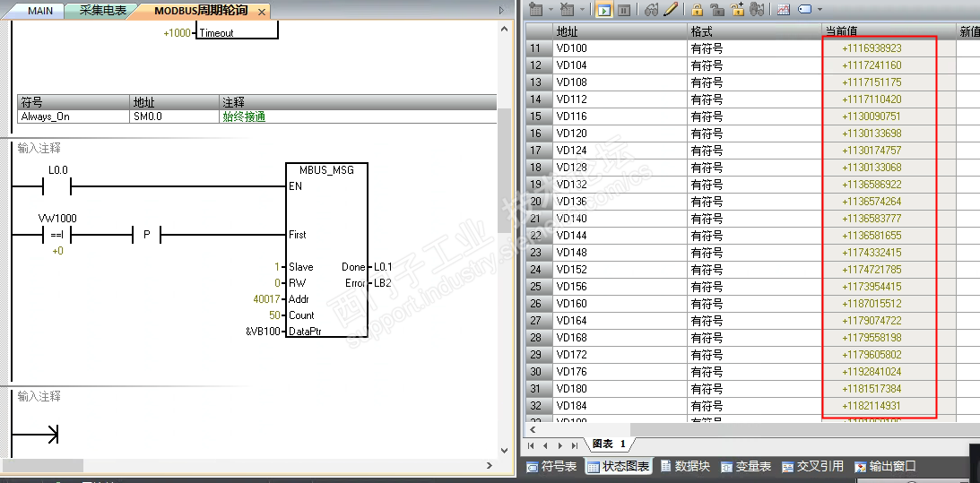
Task: Open the 状态图表 panel tab
Action: (618, 466)
